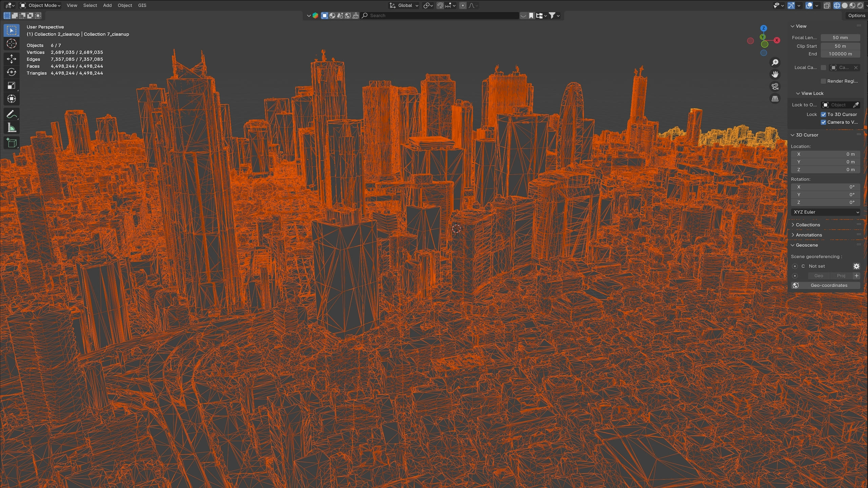The image size is (868, 488).
Task: Click the Clip Start 50 m field
Action: (840, 46)
